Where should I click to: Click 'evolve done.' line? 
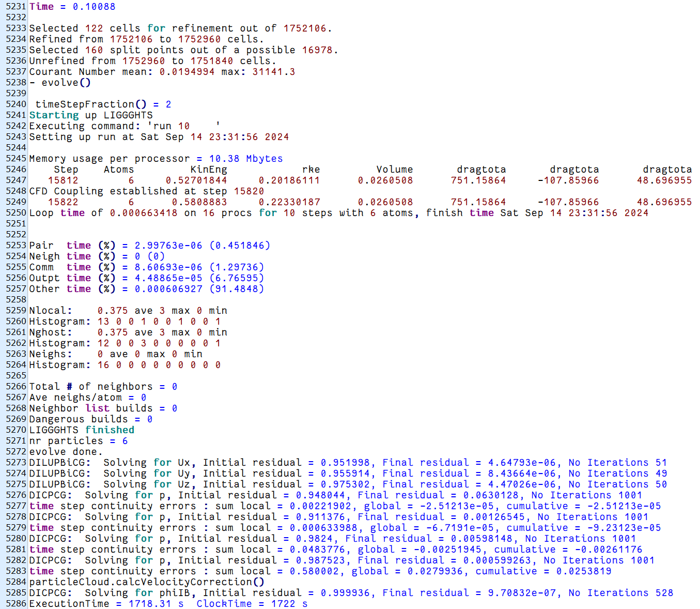coord(66,452)
